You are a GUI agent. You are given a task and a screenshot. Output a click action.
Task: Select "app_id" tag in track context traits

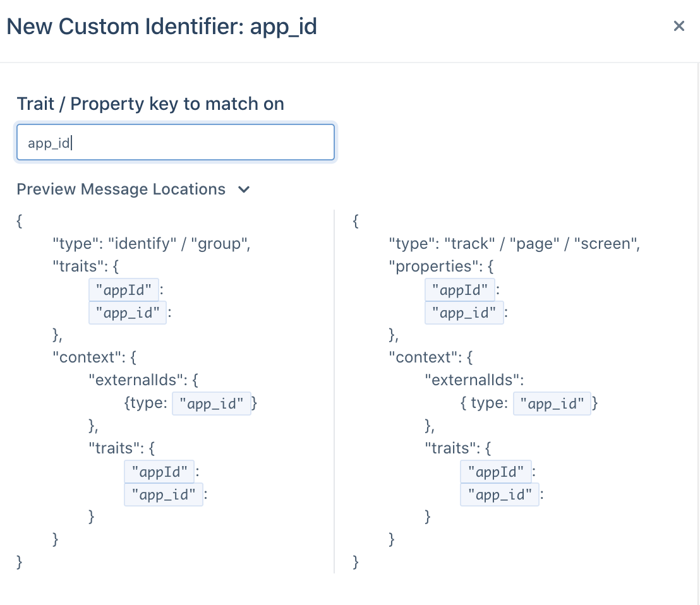[500, 494]
